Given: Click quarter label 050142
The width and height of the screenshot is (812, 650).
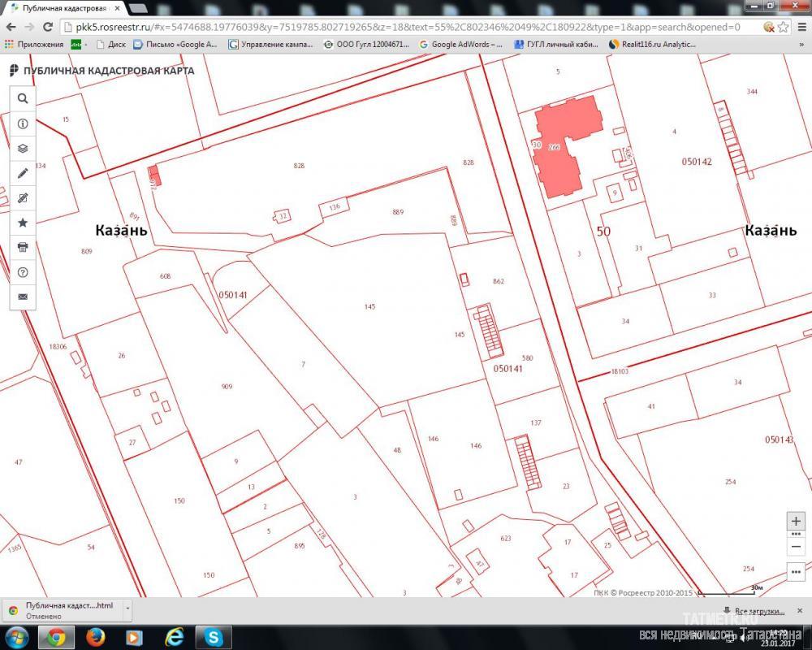Looking at the screenshot, I should coord(697,162).
